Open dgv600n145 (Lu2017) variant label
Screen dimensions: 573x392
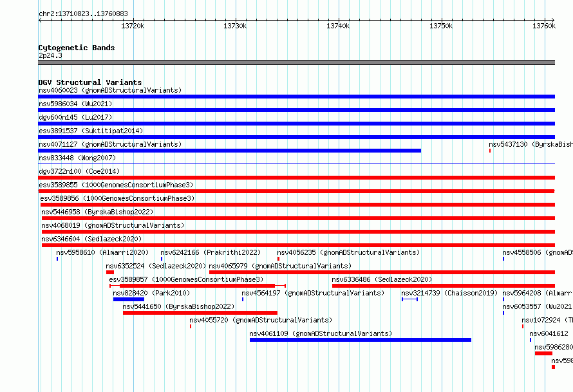click(75, 117)
